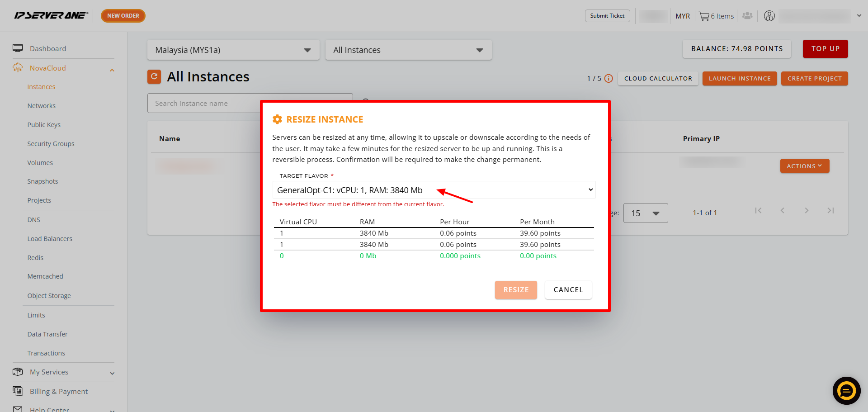Click the orange refresh icon beside All Instances
Screen dimensions: 868x412
tap(154, 76)
